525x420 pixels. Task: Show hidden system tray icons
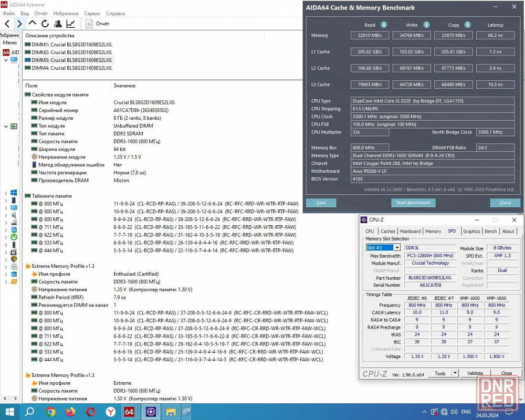tap(424, 412)
